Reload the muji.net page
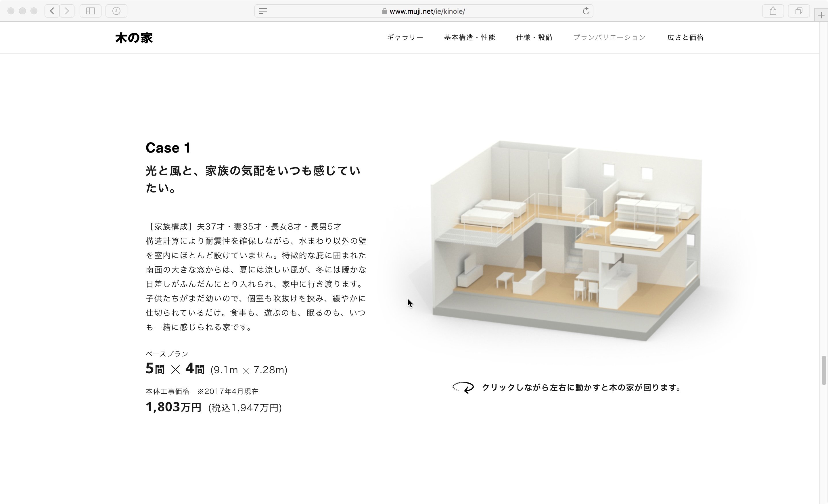This screenshot has height=504, width=828. coord(586,11)
